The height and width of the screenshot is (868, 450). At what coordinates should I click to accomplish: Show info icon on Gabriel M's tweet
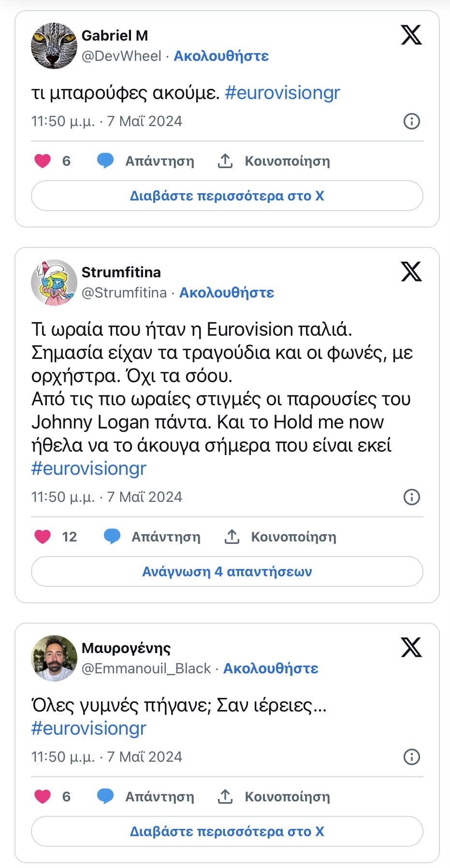click(412, 121)
